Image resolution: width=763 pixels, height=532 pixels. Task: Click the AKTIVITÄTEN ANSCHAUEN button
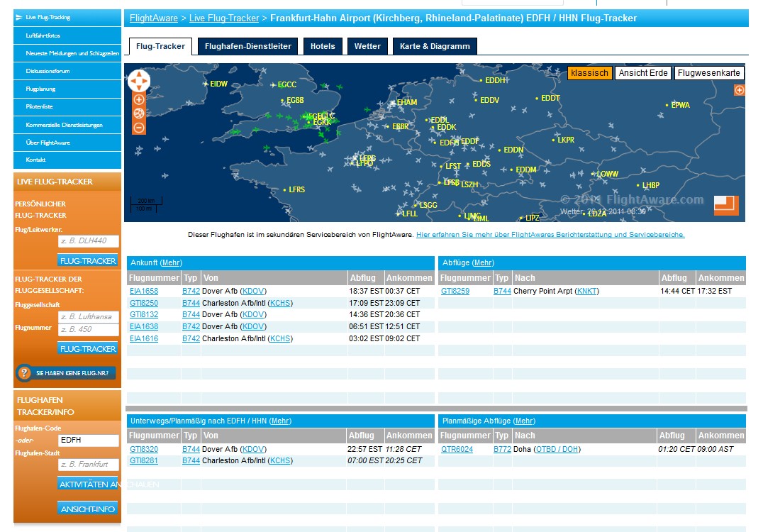tap(88, 484)
